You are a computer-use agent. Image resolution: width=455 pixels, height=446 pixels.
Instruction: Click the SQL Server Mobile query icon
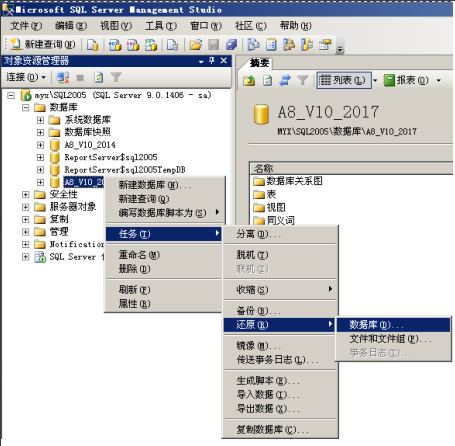172,45
